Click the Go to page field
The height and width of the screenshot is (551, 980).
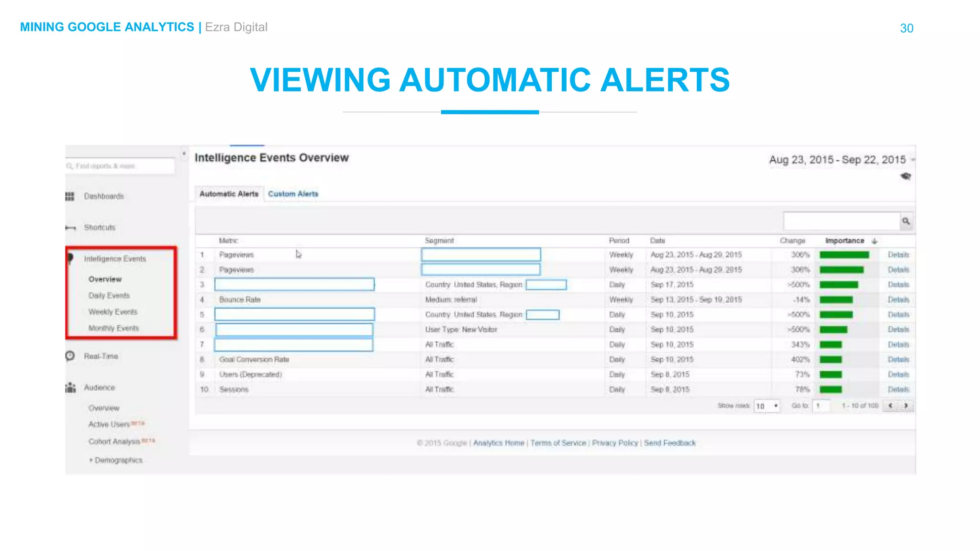pos(821,406)
